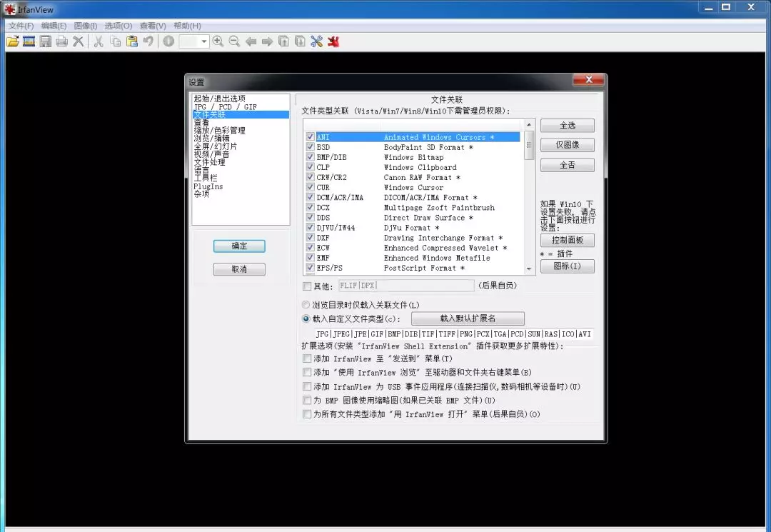Click the Zoom out magnifier icon
The width and height of the screenshot is (771, 532).
click(x=235, y=42)
